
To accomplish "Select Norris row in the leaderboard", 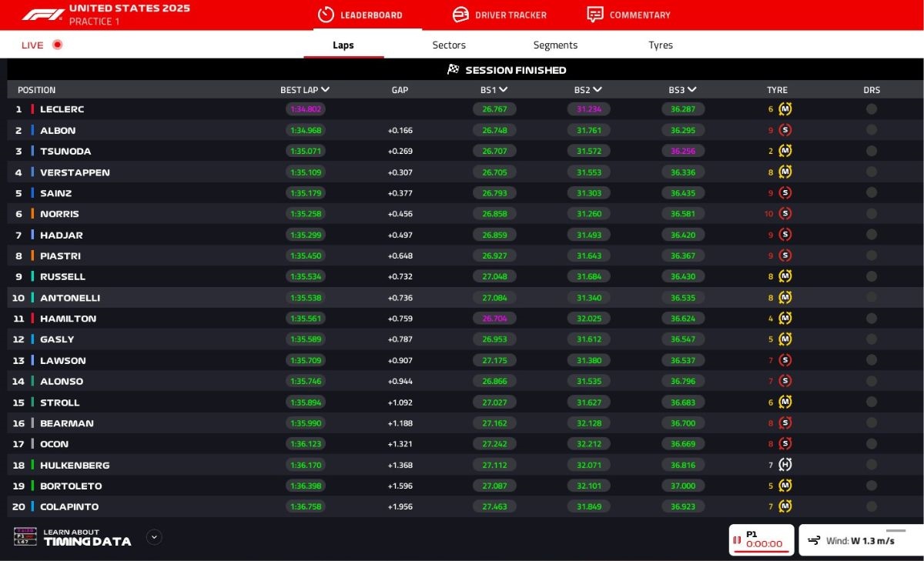I will pos(59,214).
